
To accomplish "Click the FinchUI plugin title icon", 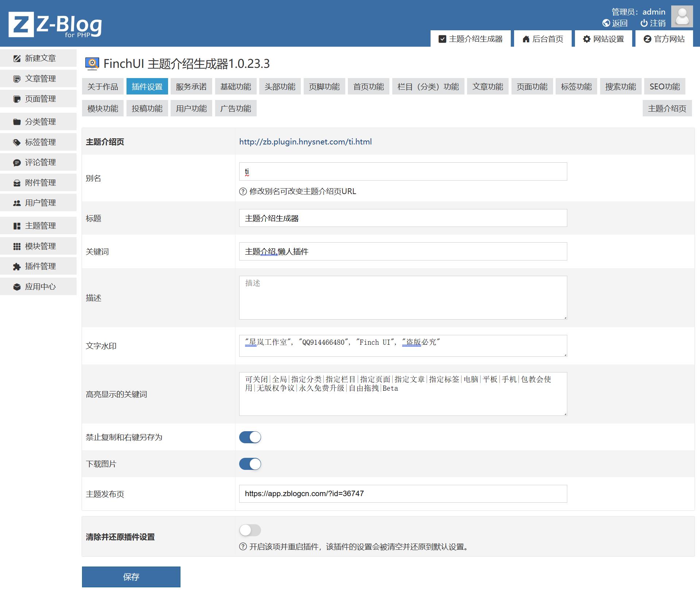I will coord(92,63).
